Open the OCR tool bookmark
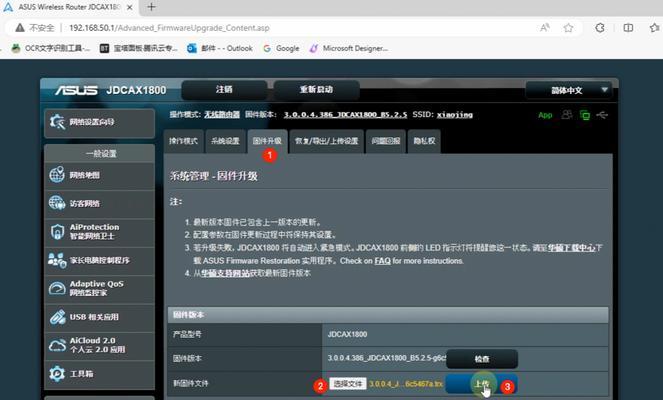The height and width of the screenshot is (400, 663). [x=51, y=48]
